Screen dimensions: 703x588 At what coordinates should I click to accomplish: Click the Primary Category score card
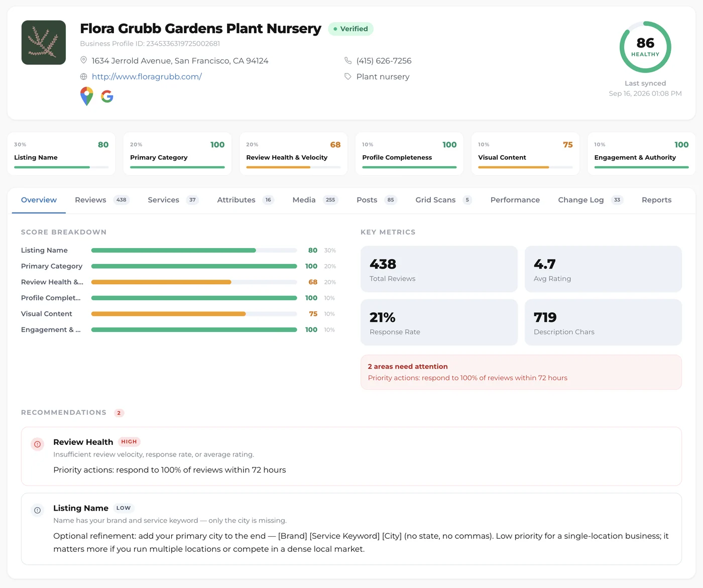[177, 154]
